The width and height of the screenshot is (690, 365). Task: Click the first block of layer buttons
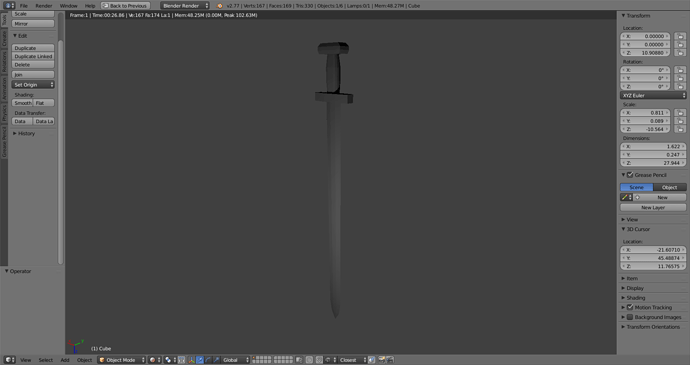tap(262, 360)
